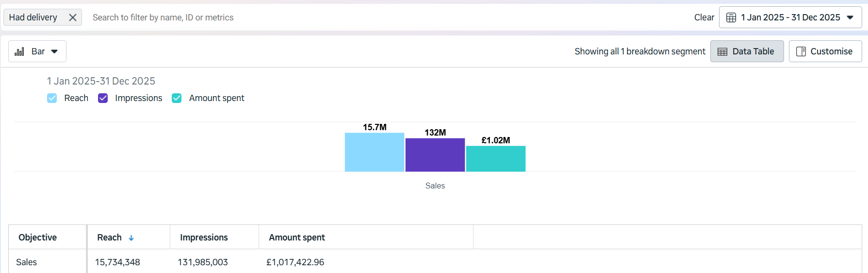Open the date range dropdown arrow
The width and height of the screenshot is (868, 273).
tap(850, 17)
